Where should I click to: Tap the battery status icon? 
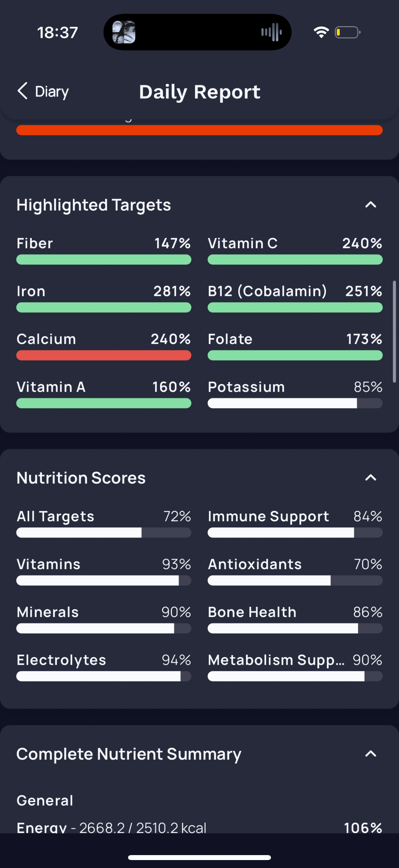point(347,32)
